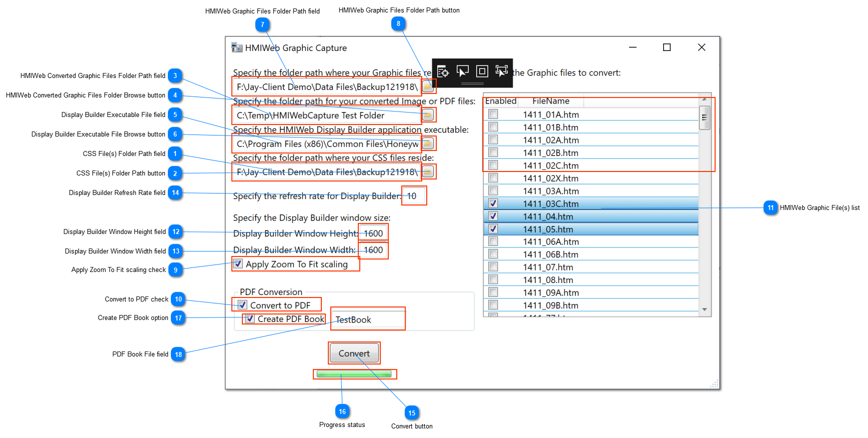Click the file list scroll down arrow
This screenshot has width=868, height=438.
click(705, 309)
